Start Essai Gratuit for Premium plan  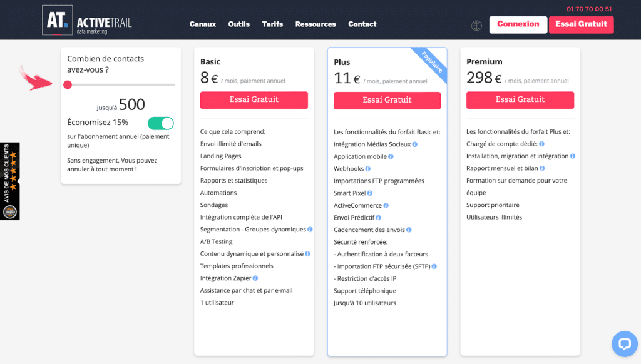520,99
